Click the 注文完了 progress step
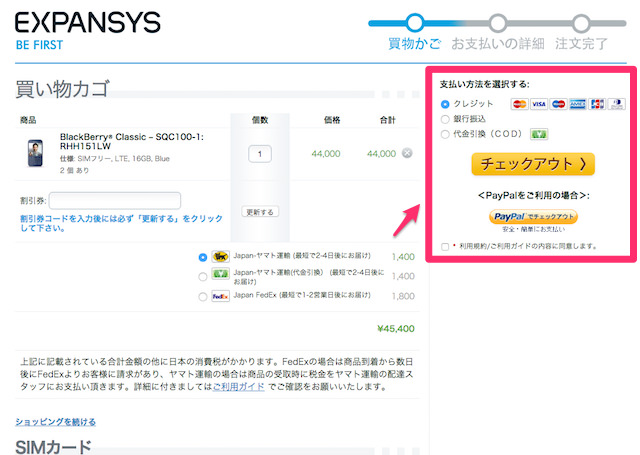The height and width of the screenshot is (455, 640). pyautogui.click(x=581, y=44)
